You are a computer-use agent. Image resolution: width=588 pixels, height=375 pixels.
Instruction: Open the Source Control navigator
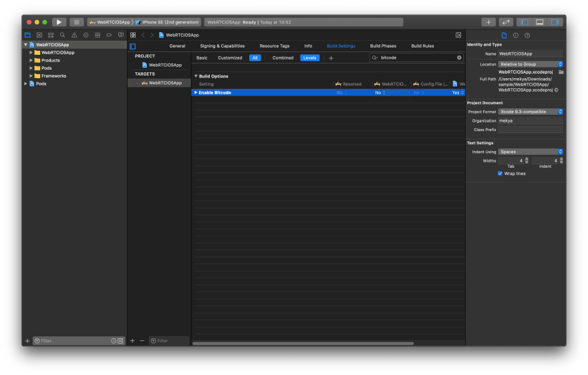[x=39, y=35]
